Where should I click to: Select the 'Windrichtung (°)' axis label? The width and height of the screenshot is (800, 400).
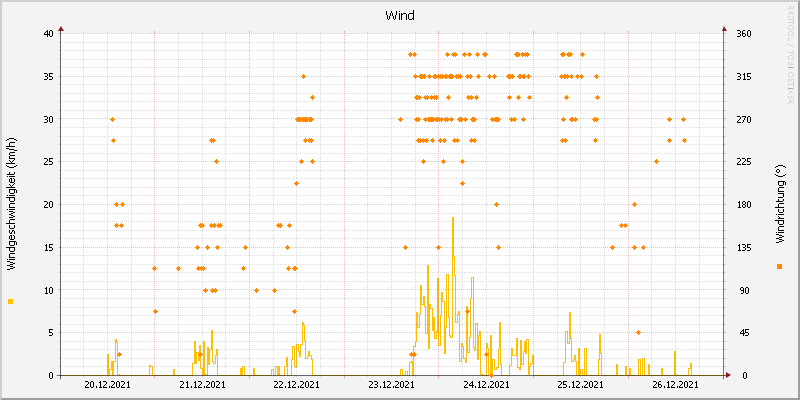(x=779, y=205)
